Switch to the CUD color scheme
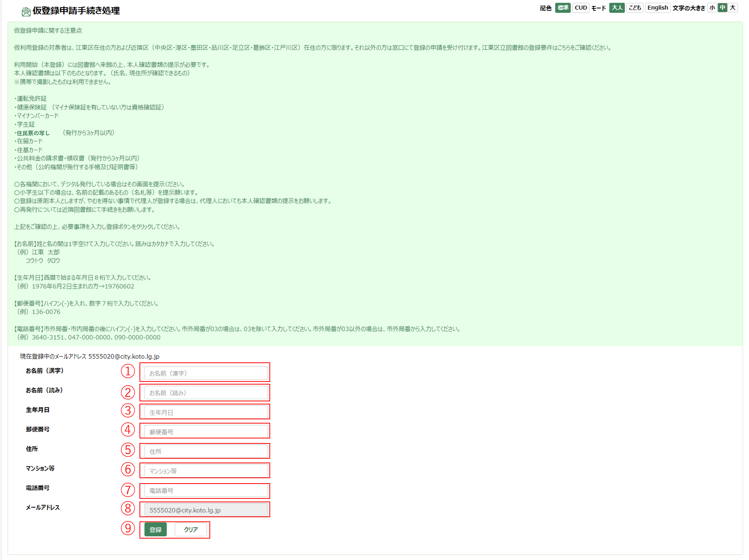Screen dimensions: 749x560 click(x=580, y=8)
